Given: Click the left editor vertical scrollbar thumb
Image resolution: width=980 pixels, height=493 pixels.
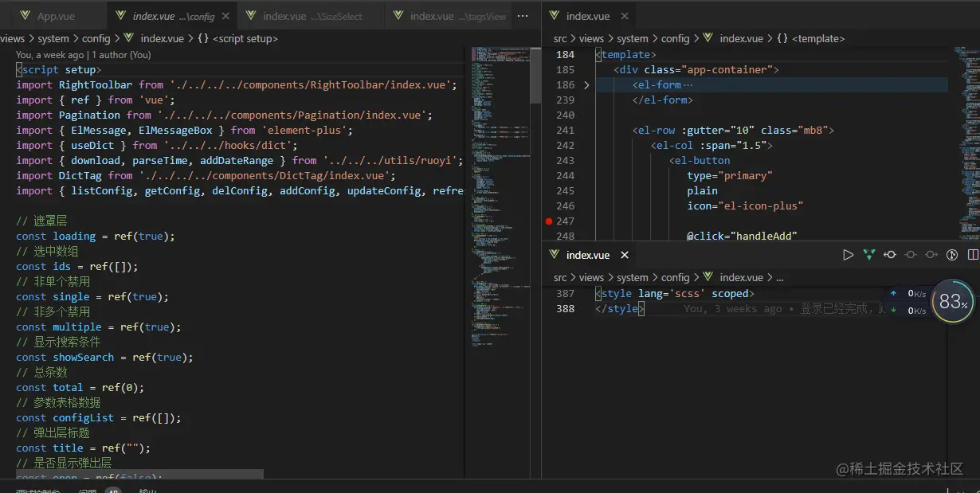Looking at the screenshot, I should point(535,75).
